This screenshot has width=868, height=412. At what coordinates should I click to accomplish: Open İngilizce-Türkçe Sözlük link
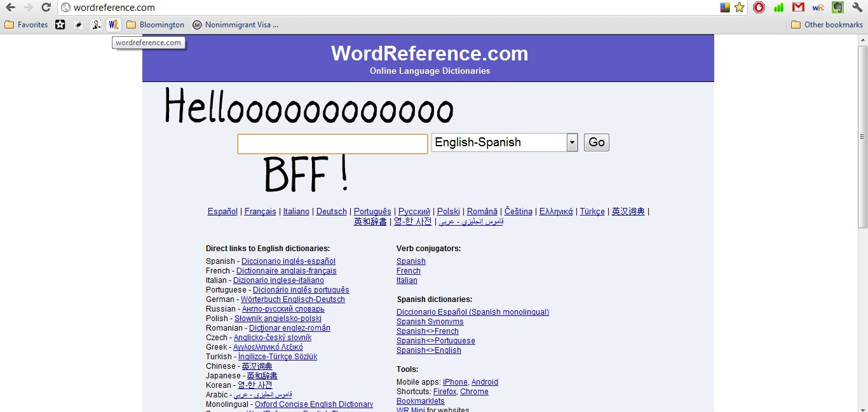coord(278,357)
